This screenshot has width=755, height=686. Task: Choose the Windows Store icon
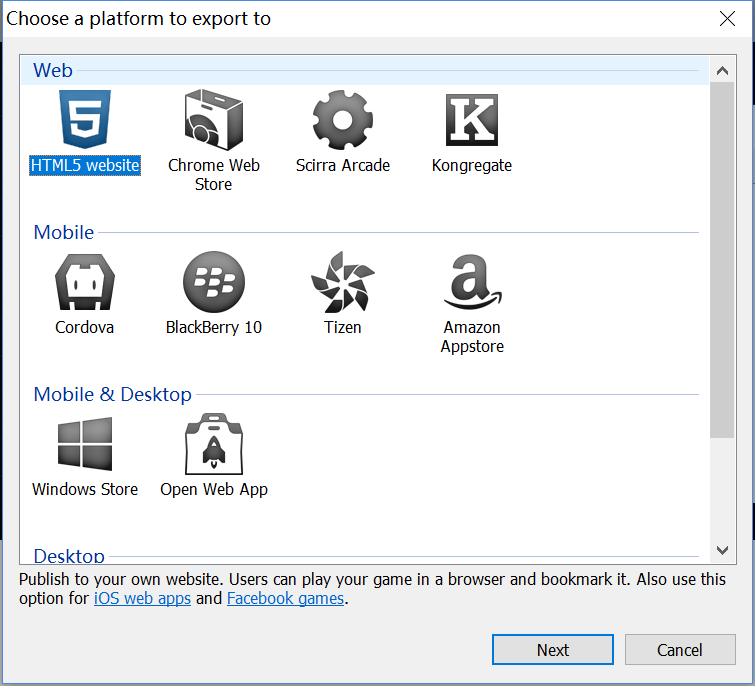click(x=85, y=443)
